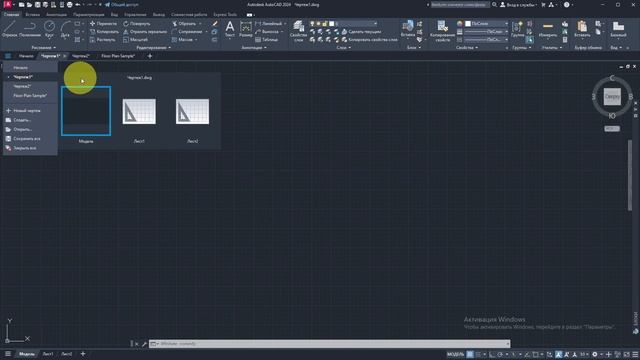640x360 pixels.
Task: Choose Open (Открыть...) in file tab menu
Action: [x=23, y=129]
